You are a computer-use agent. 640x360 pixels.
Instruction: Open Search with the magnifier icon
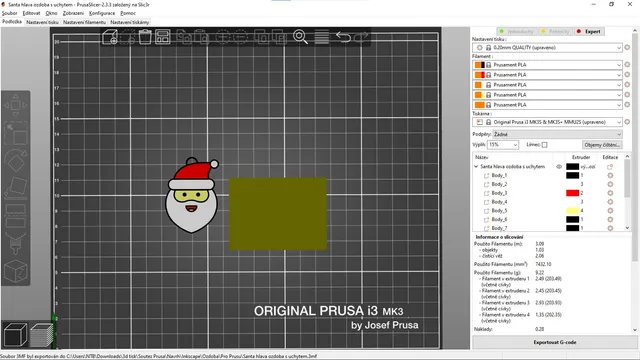[x=300, y=37]
